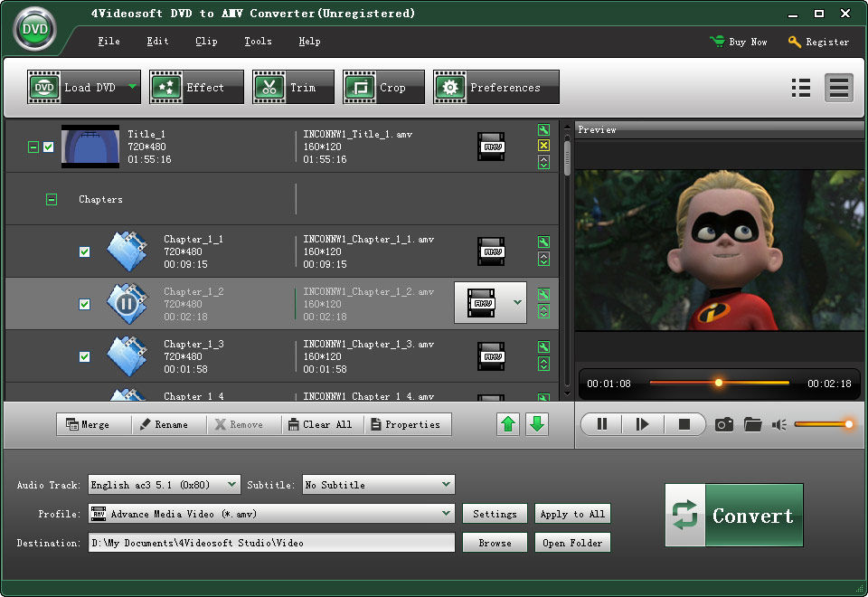The width and height of the screenshot is (868, 597).
Task: Click the paused Chapter_1_2 film icon
Action: tap(127, 304)
